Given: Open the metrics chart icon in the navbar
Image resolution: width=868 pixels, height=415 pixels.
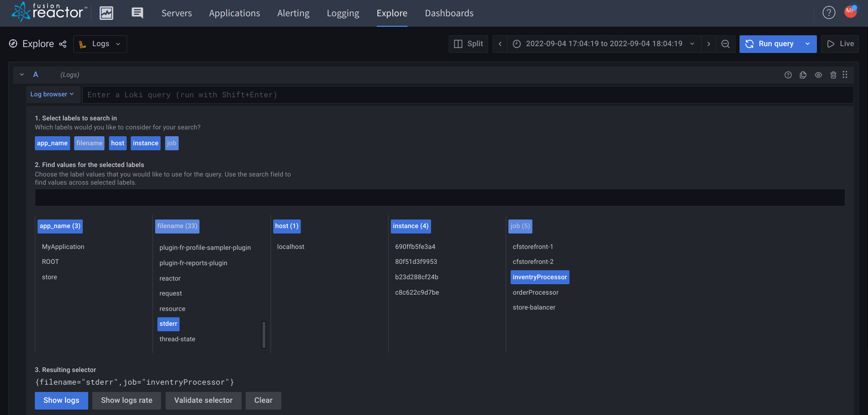Looking at the screenshot, I should tap(106, 13).
